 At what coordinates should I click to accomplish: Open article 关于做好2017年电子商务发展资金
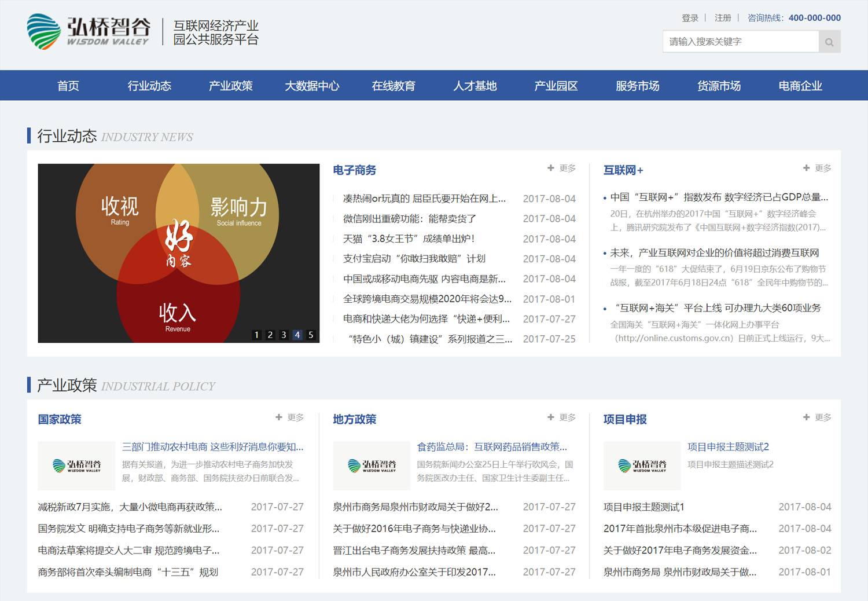point(681,551)
